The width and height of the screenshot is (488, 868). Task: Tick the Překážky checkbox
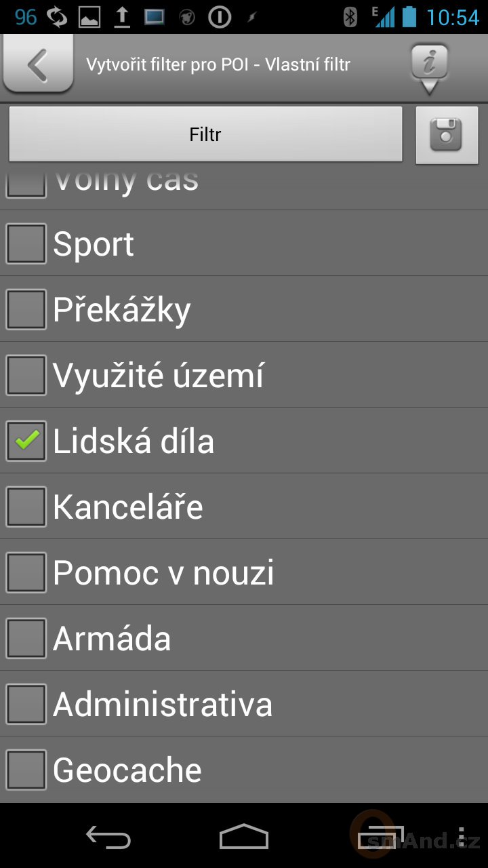pos(26,309)
